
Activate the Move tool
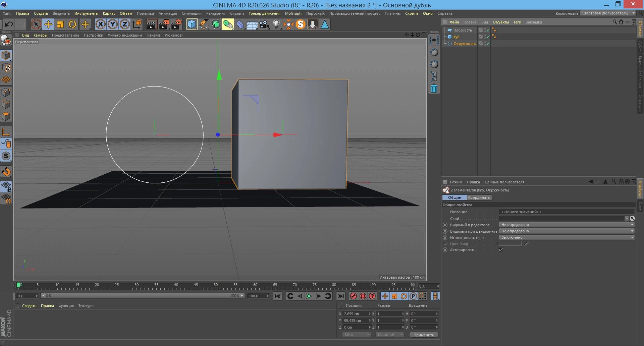click(x=48, y=24)
